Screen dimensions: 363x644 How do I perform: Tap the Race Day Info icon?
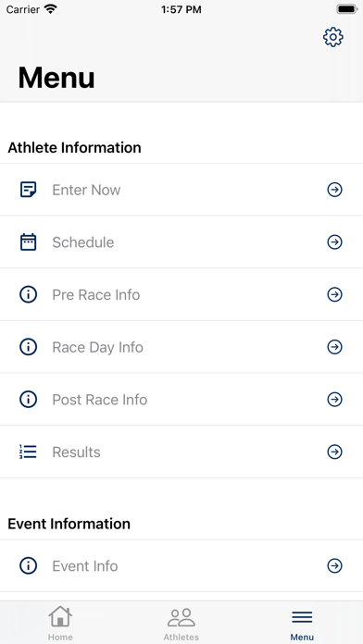29,347
